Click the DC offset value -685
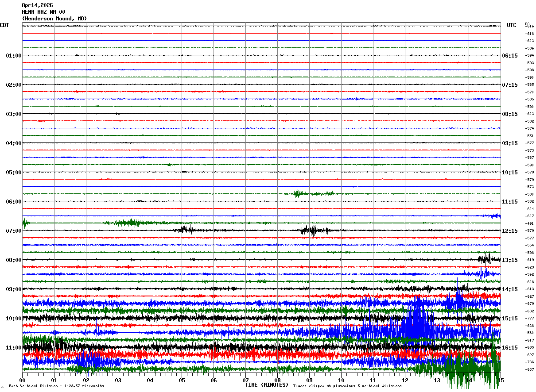Screen dimensions: 536x392 coord(529,347)
